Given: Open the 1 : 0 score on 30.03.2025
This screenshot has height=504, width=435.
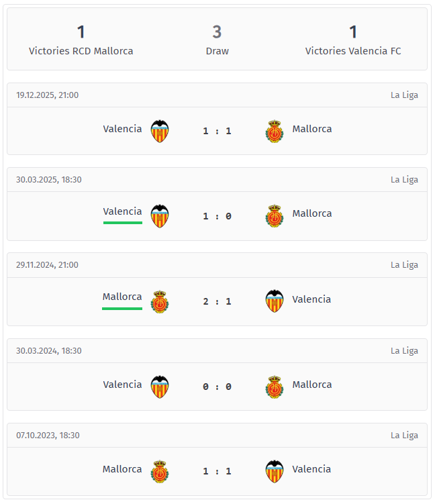Looking at the screenshot, I should coord(217,216).
